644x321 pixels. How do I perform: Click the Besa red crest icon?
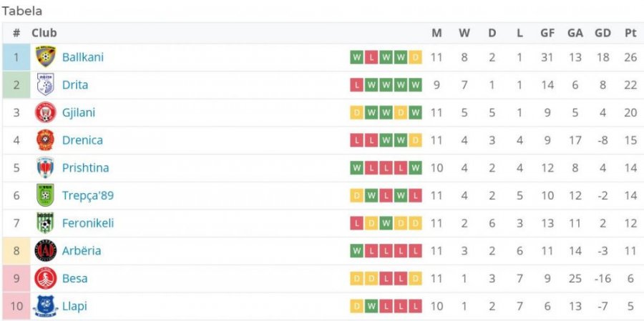tap(45, 278)
